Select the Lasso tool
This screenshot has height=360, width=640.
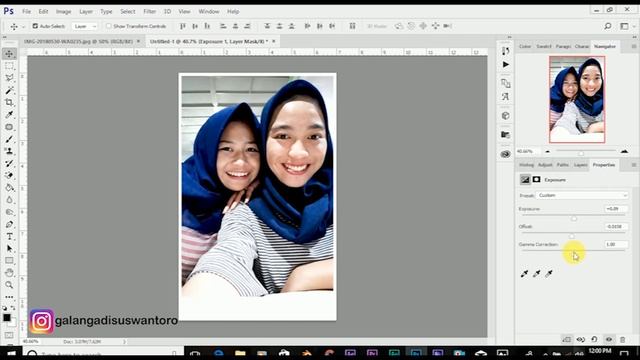(x=9, y=78)
